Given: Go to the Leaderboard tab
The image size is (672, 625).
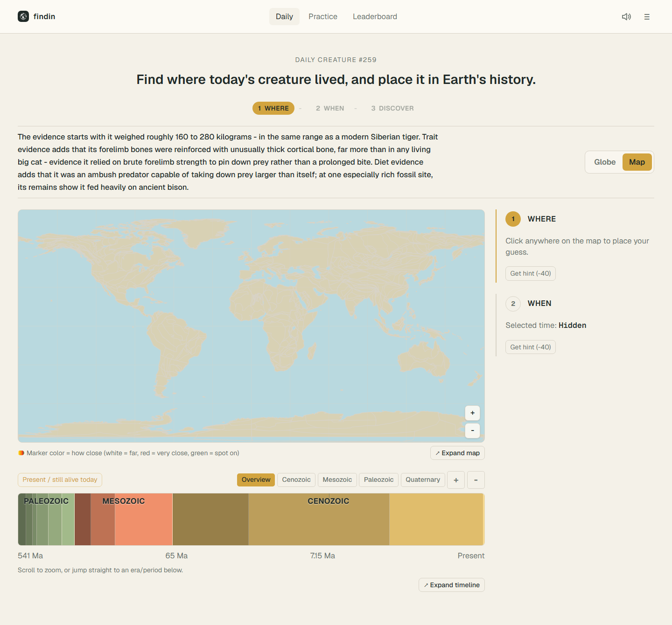Looking at the screenshot, I should [375, 17].
